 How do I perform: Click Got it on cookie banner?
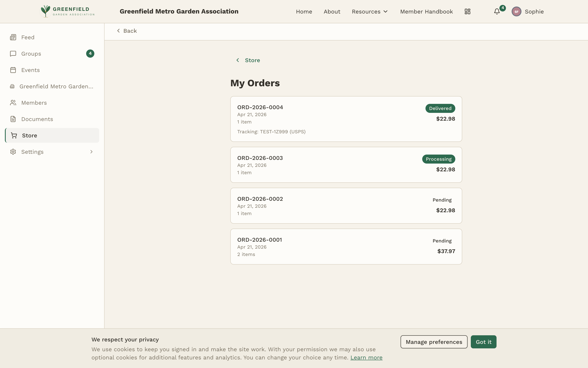483,342
